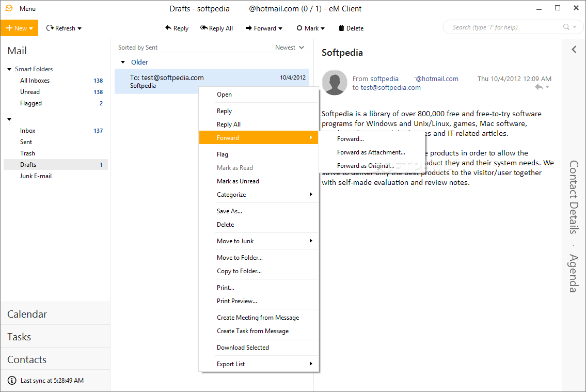
Task: Choose Print Preview... in context menu
Action: click(x=259, y=301)
